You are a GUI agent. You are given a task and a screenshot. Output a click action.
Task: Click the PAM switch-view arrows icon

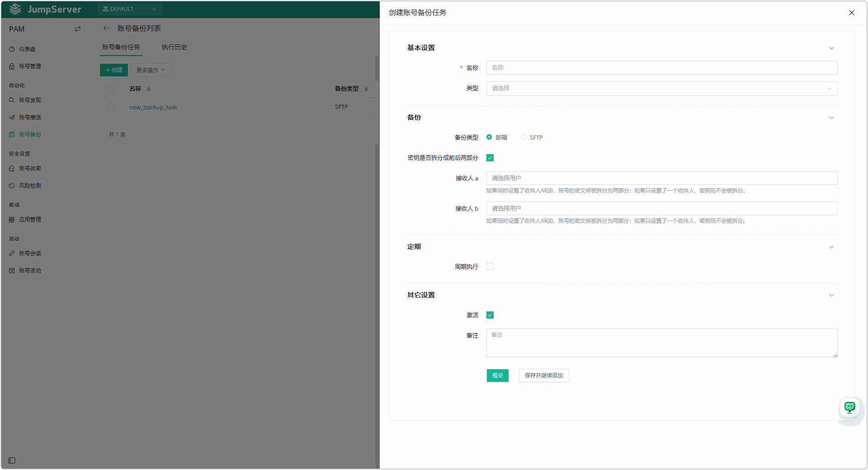78,29
